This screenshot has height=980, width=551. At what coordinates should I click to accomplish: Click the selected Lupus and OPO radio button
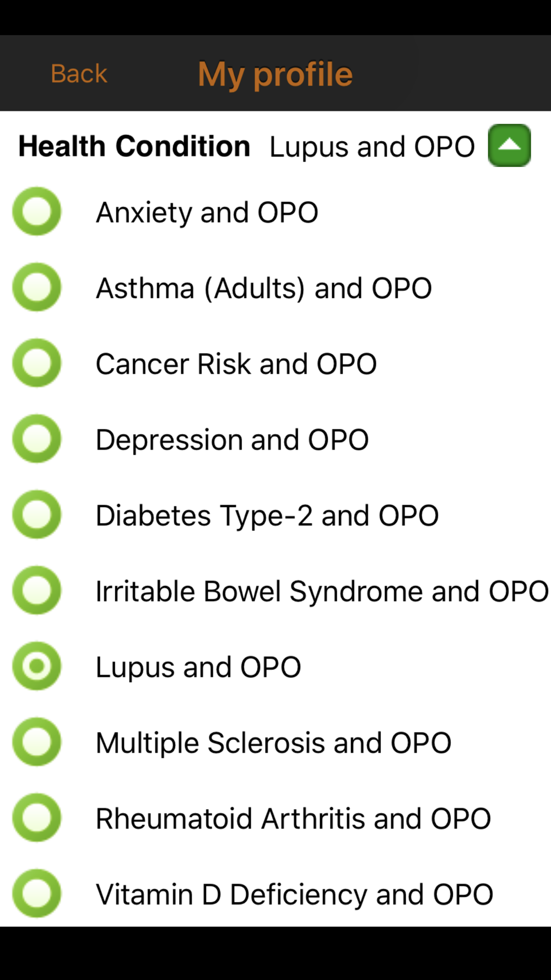pyautogui.click(x=37, y=666)
